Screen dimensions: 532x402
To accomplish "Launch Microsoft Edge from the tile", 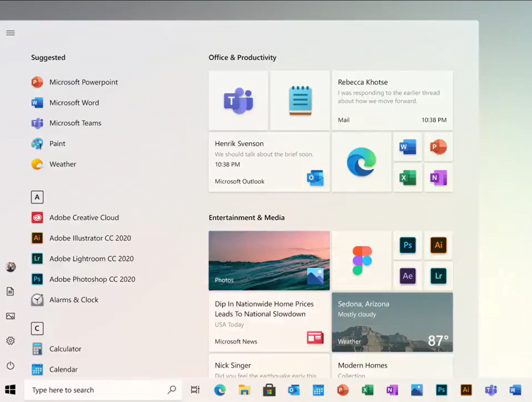I will [361, 162].
